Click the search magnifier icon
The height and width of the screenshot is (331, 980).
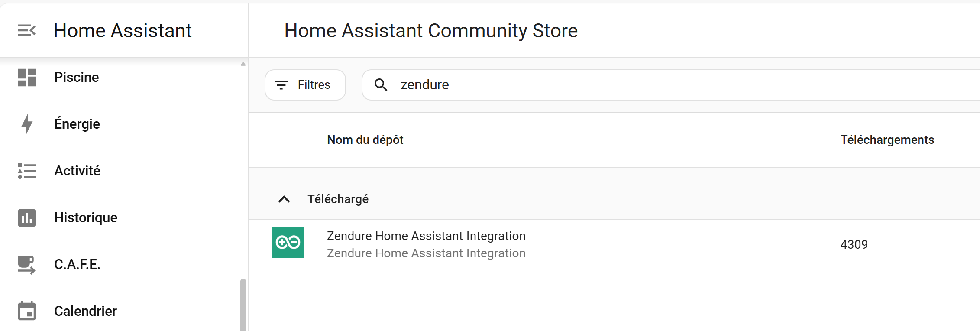[381, 85]
